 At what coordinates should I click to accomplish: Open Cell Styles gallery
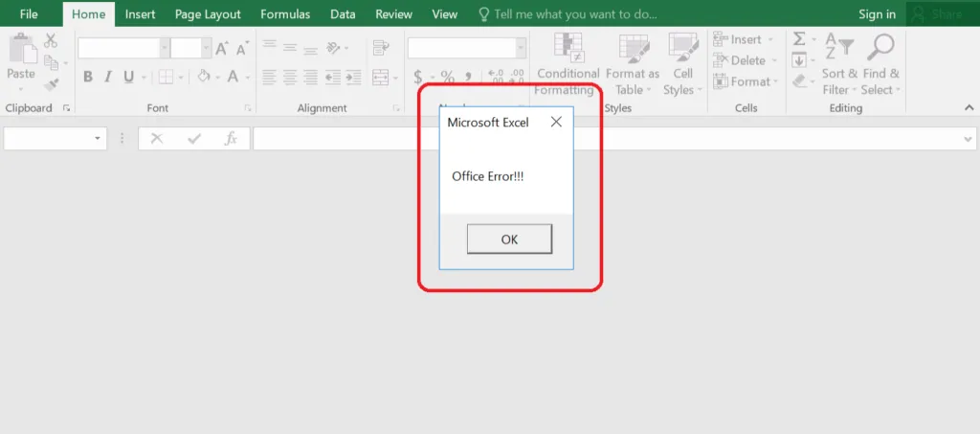click(683, 65)
